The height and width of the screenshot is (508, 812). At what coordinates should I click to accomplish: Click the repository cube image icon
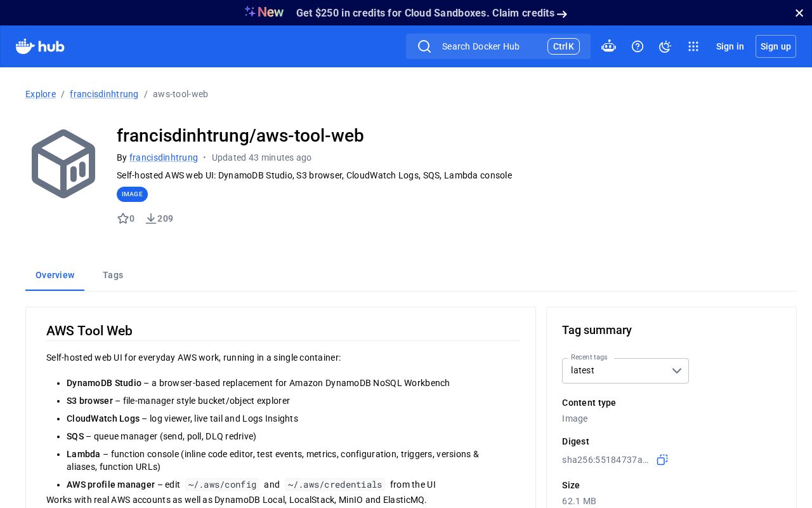click(x=63, y=164)
